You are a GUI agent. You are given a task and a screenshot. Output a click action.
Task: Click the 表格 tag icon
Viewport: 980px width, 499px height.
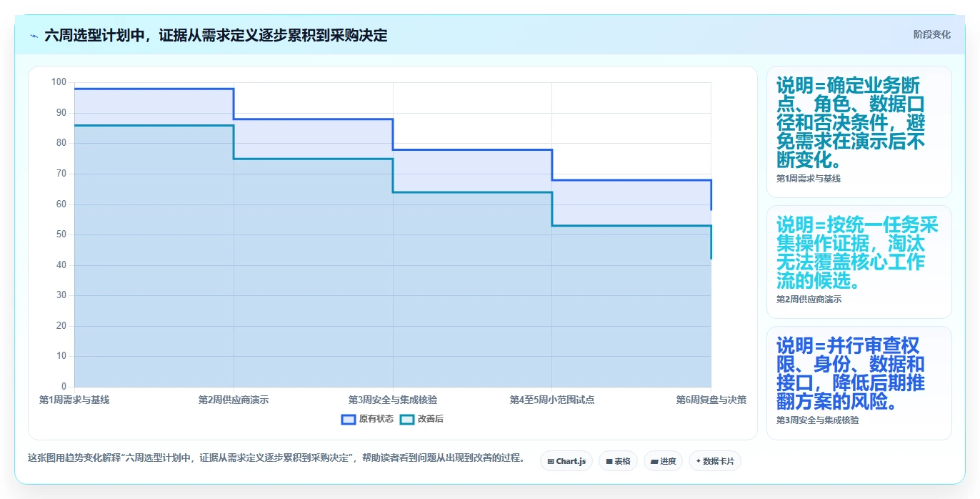click(x=609, y=462)
